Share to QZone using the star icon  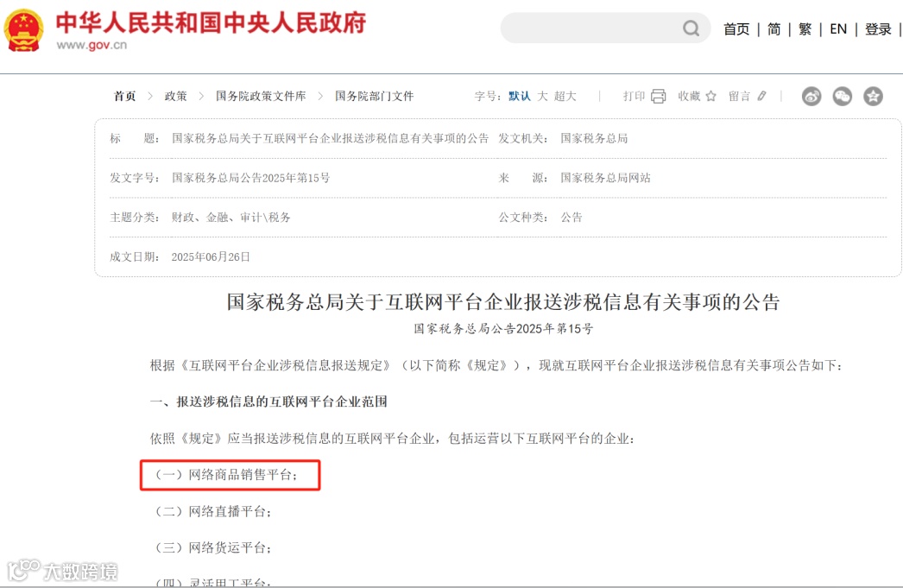(874, 97)
